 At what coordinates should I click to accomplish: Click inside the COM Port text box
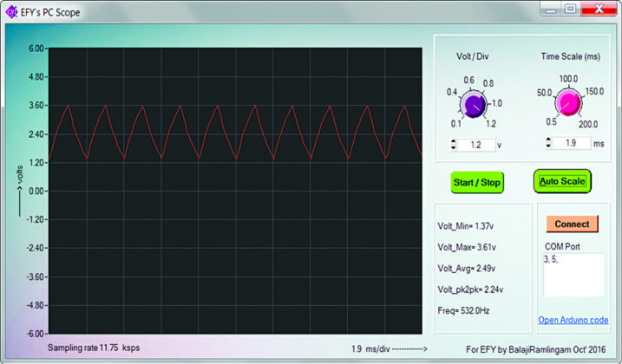click(573, 274)
